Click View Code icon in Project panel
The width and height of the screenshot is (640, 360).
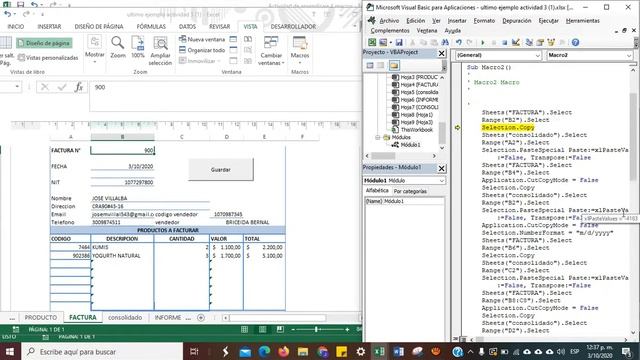pos(370,66)
